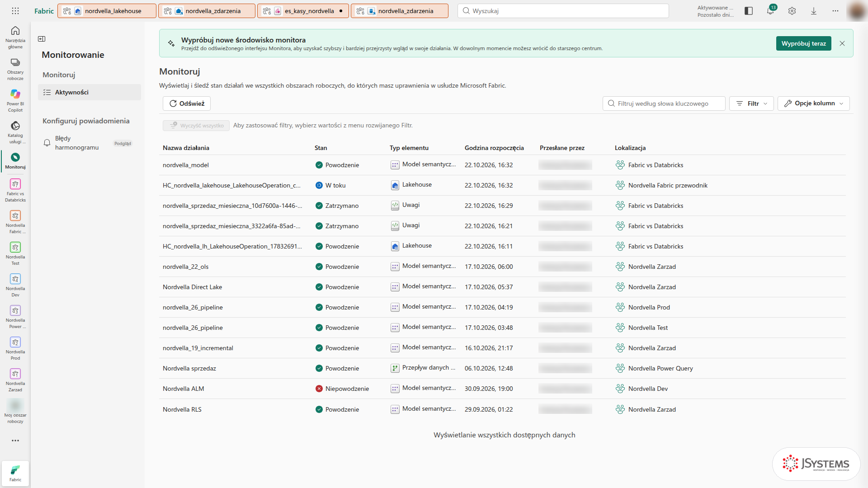The width and height of the screenshot is (868, 488).
Task: Click the Niepowodzenie status for Nordvella ALM
Action: (342, 389)
